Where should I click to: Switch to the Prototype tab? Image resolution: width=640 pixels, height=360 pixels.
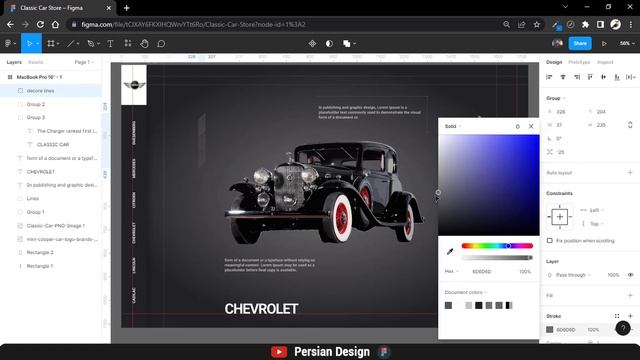(579, 62)
